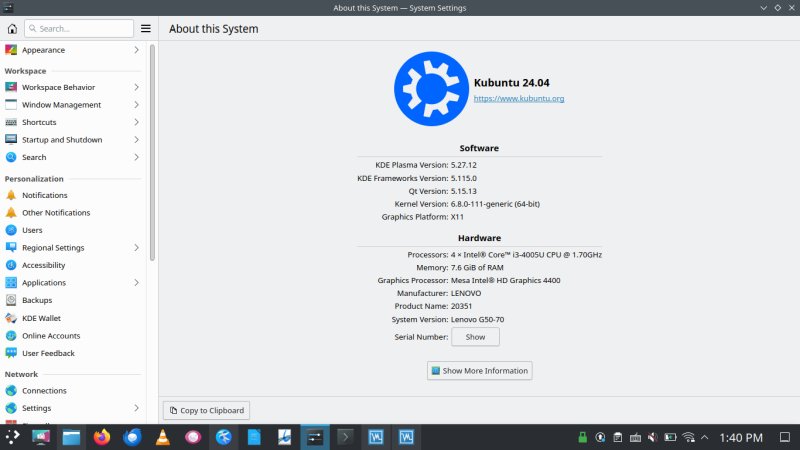The image size is (800, 450).
Task: Copy system info to clipboard
Action: coord(207,410)
